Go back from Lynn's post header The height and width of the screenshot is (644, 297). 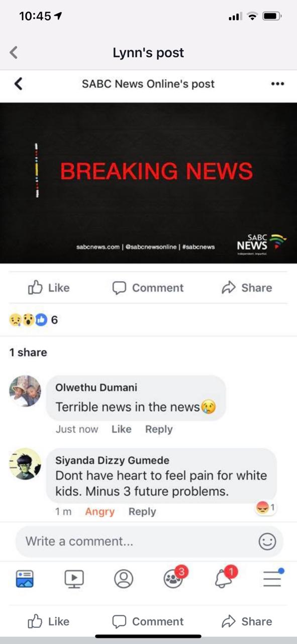[14, 52]
